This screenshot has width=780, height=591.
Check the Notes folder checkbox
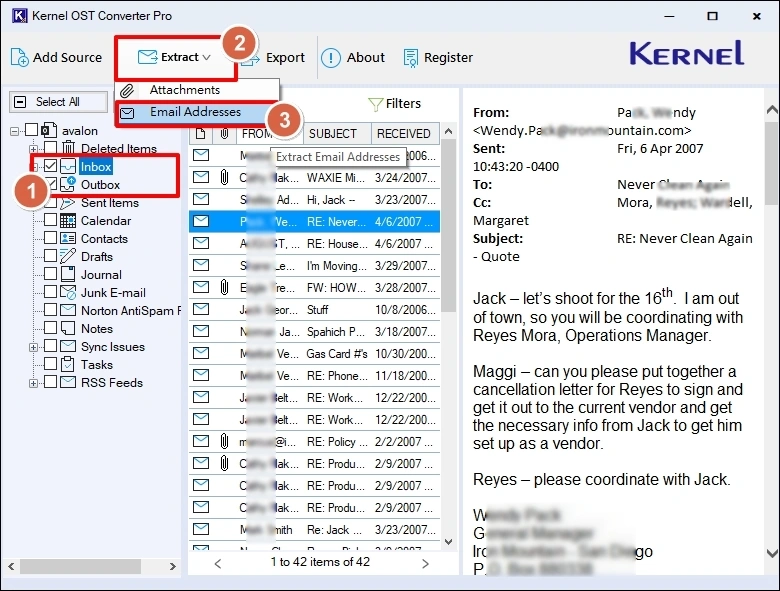coord(50,327)
